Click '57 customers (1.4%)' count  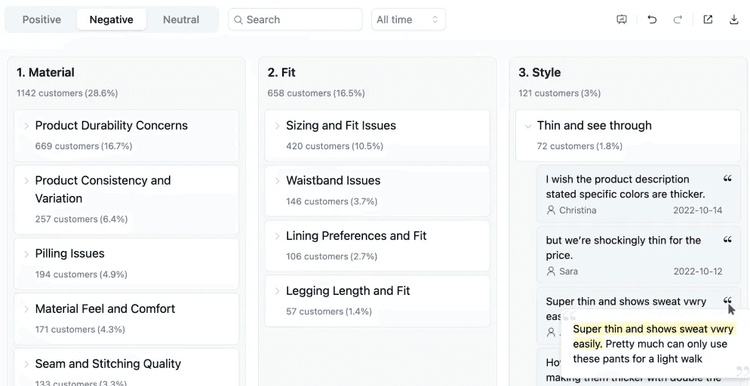click(x=329, y=311)
